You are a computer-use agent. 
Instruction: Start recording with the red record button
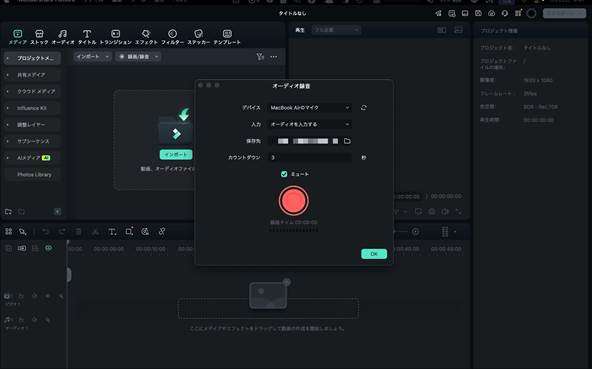coord(294,201)
